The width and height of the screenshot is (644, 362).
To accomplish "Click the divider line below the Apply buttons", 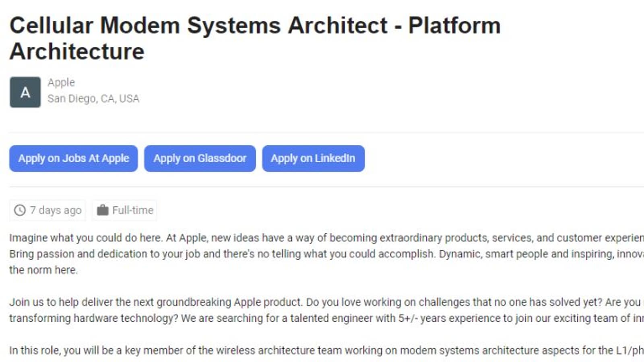I will [322, 187].
